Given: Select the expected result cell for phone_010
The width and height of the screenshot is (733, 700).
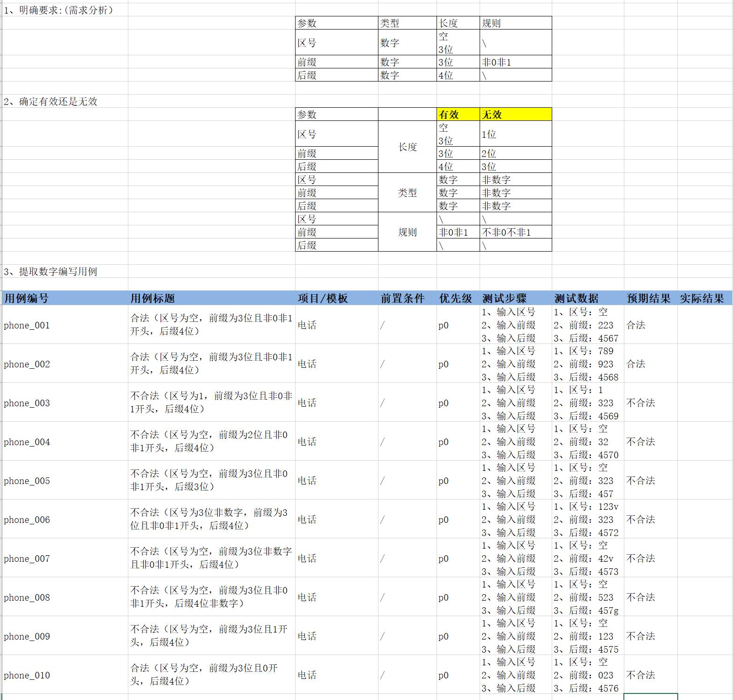Looking at the screenshot, I should point(651,675).
